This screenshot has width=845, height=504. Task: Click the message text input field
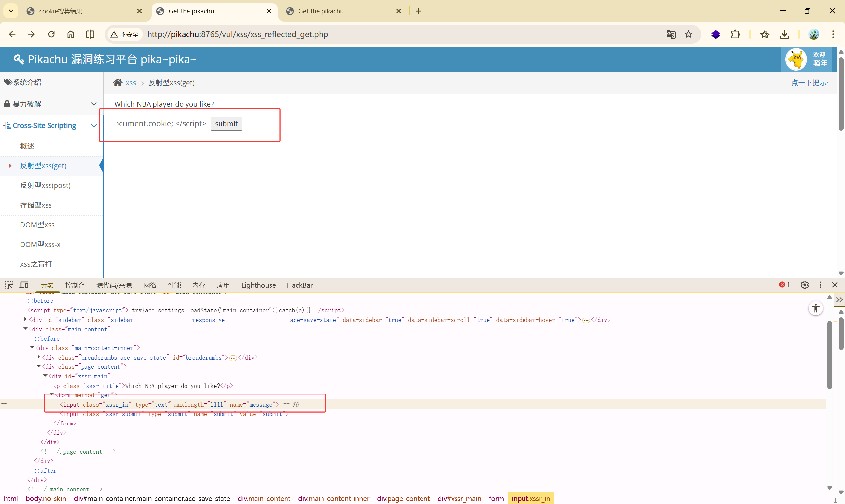(x=161, y=124)
